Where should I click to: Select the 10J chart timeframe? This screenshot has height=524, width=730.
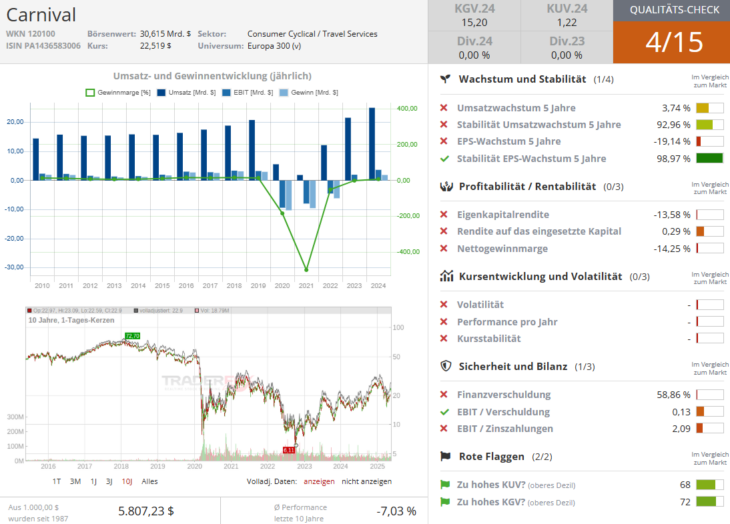pos(127,481)
